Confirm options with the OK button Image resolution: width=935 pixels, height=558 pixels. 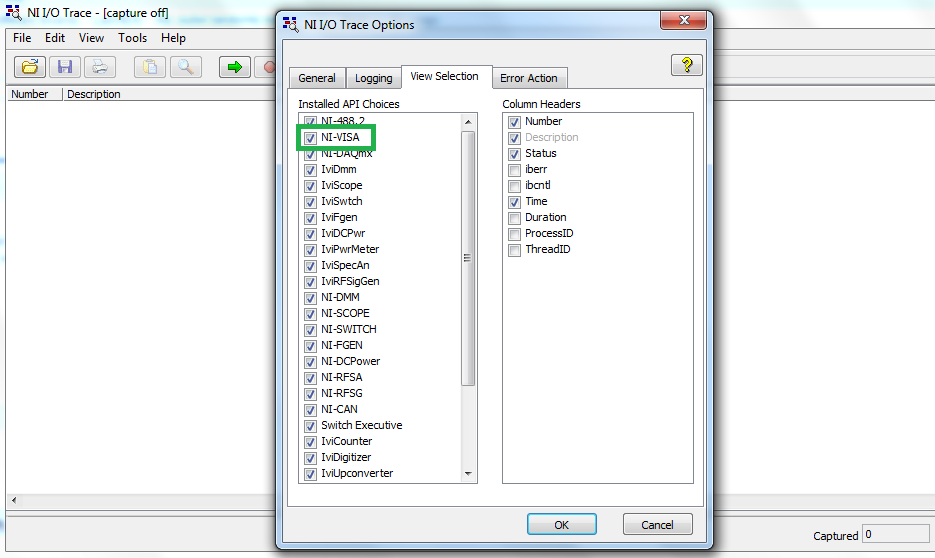pos(562,525)
